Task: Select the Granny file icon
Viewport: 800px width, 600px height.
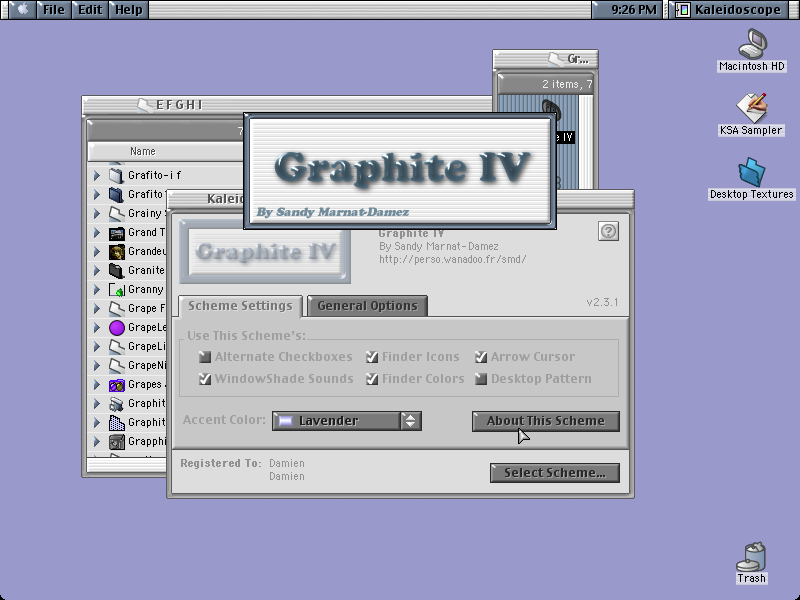Action: coord(116,290)
